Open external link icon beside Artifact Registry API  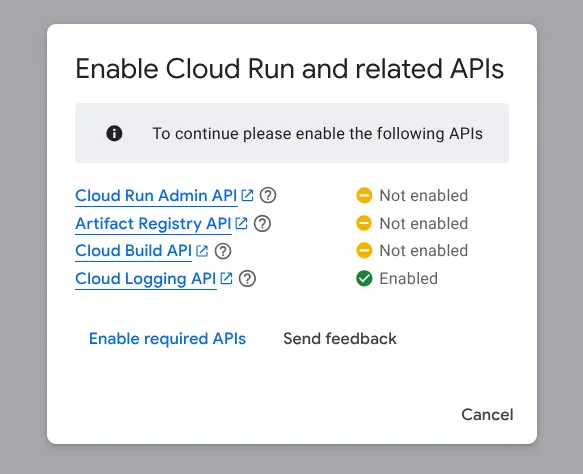[x=241, y=223]
